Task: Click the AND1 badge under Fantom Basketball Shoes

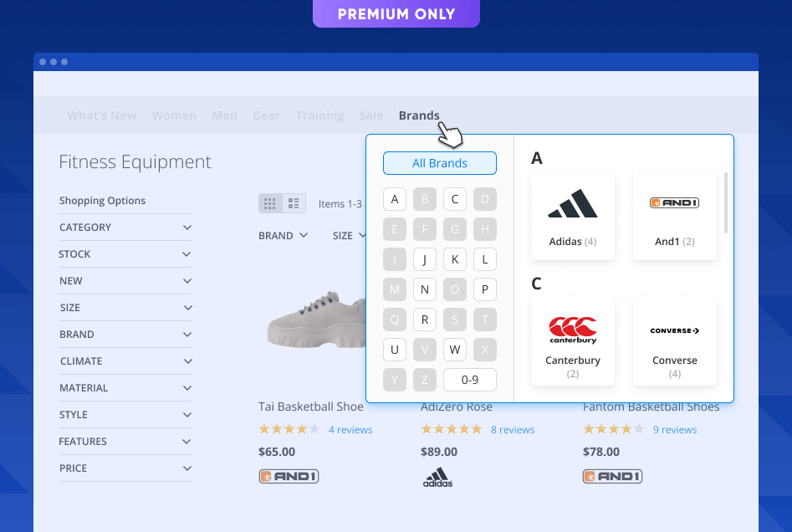Action: click(x=612, y=475)
